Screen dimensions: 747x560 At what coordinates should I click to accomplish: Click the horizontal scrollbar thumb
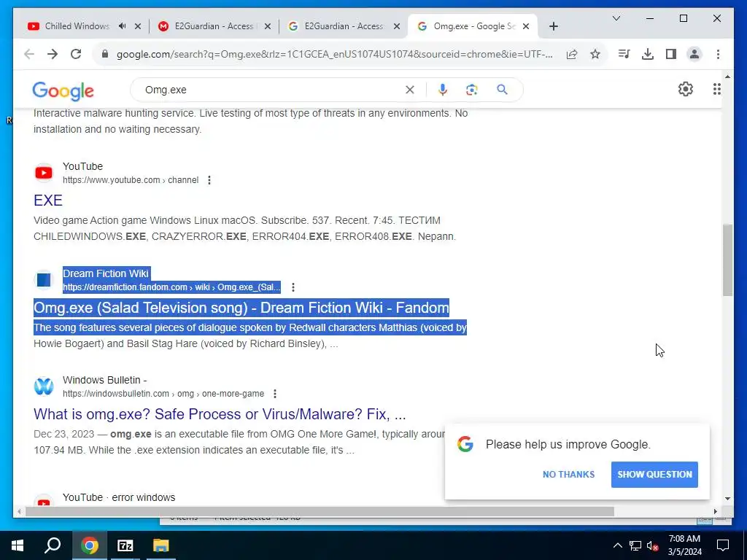point(320,511)
